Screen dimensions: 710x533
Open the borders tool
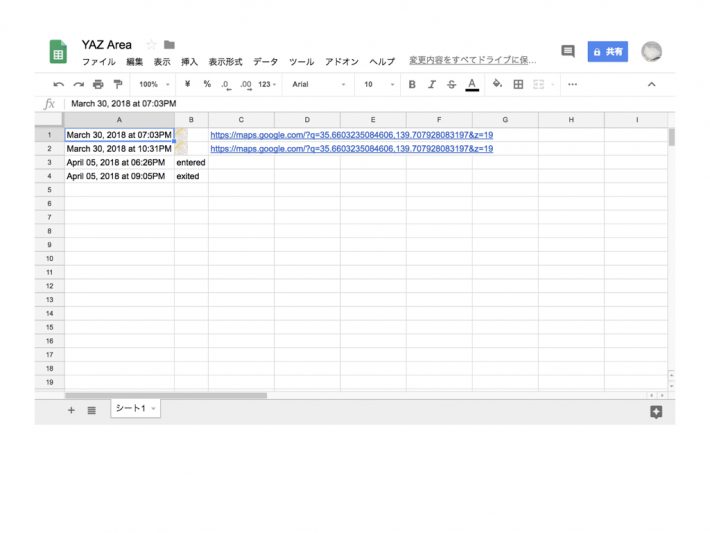[518, 85]
